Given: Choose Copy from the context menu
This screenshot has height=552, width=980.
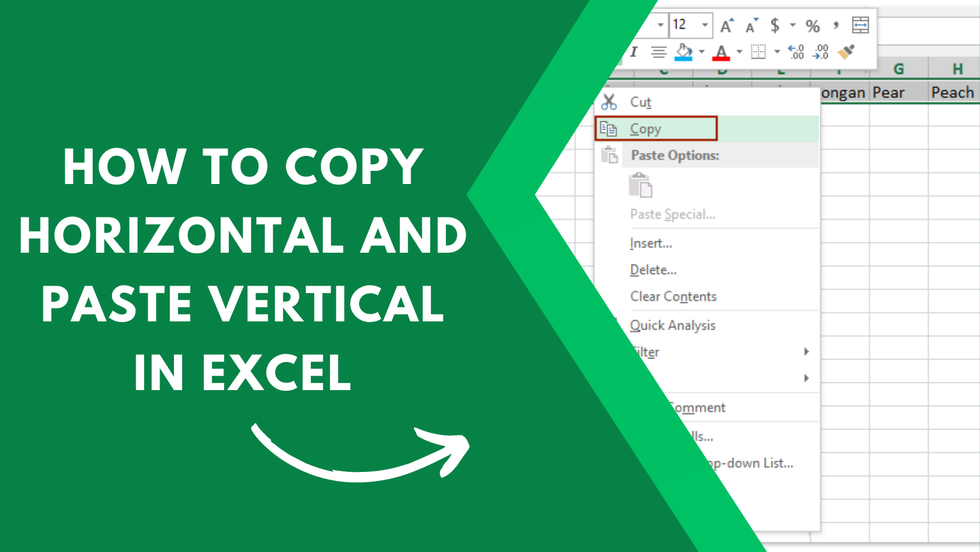Looking at the screenshot, I should 708,129.
